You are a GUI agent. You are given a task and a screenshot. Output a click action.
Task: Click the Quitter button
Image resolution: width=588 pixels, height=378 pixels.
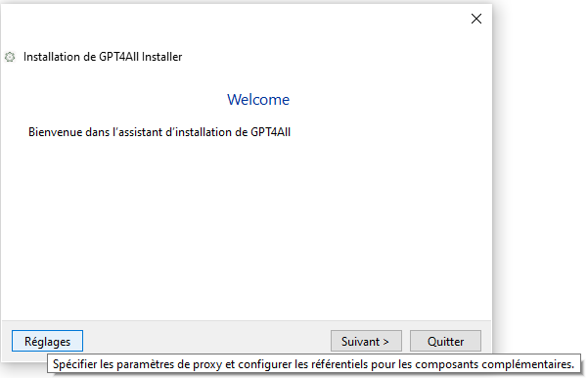point(445,341)
